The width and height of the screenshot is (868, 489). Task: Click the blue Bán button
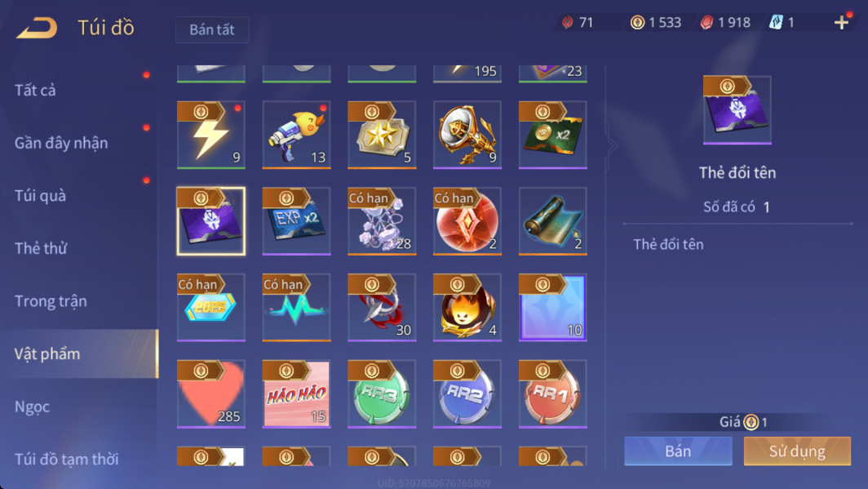[x=678, y=451]
